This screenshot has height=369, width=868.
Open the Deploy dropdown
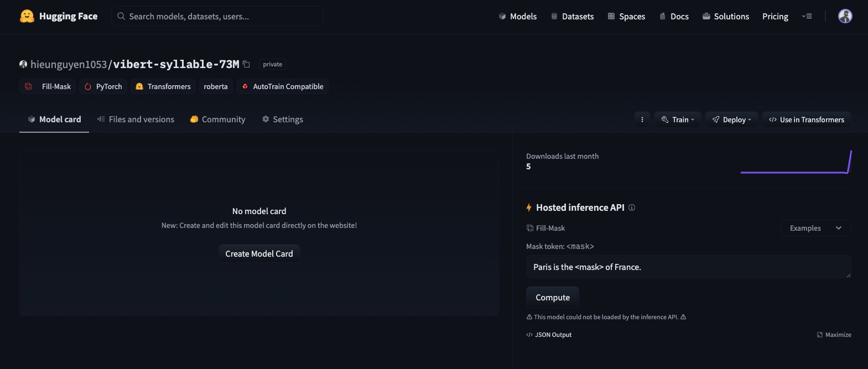tap(731, 119)
